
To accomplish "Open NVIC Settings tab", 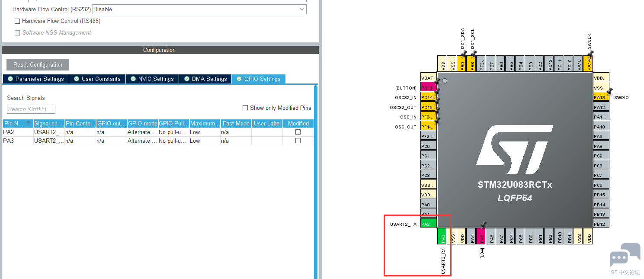I will (152, 79).
